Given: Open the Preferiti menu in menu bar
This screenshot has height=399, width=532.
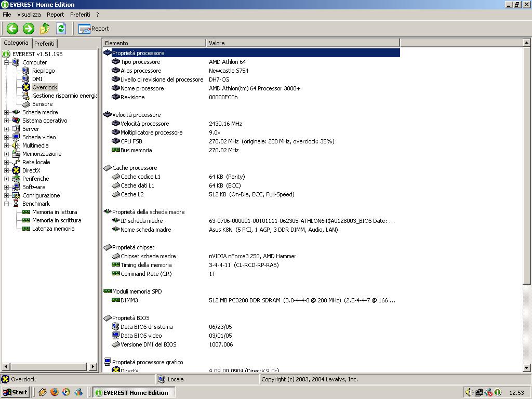Looking at the screenshot, I should (80, 15).
